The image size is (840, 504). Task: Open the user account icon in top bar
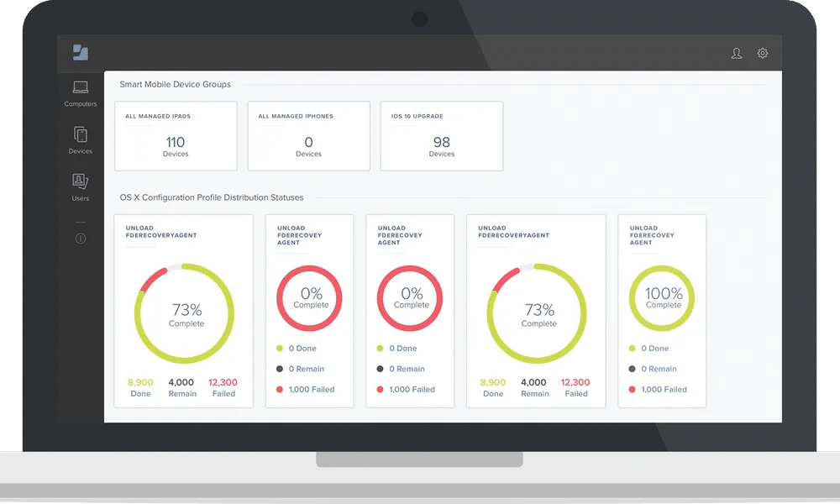[x=736, y=52]
